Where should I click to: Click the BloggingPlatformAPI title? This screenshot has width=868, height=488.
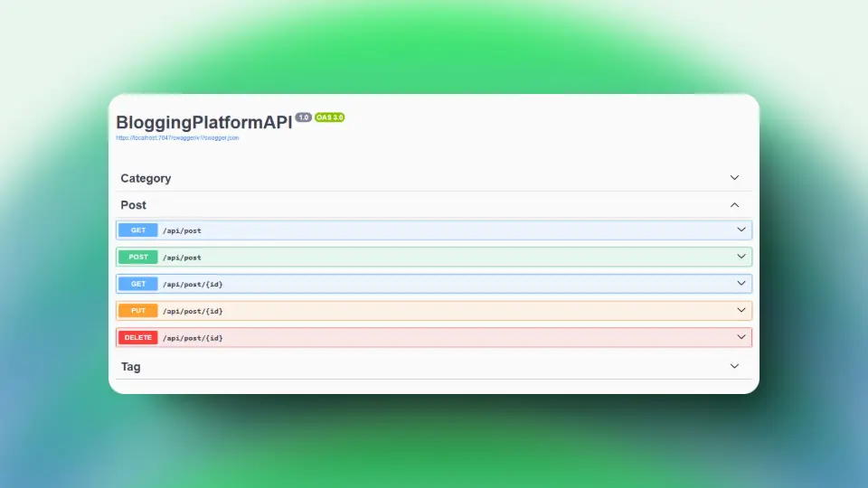[203, 122]
